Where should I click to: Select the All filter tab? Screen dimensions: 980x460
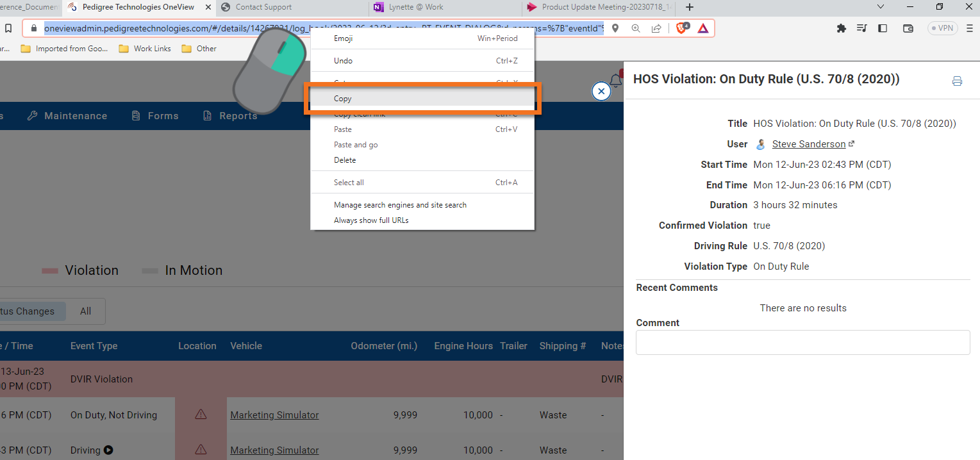[86, 311]
